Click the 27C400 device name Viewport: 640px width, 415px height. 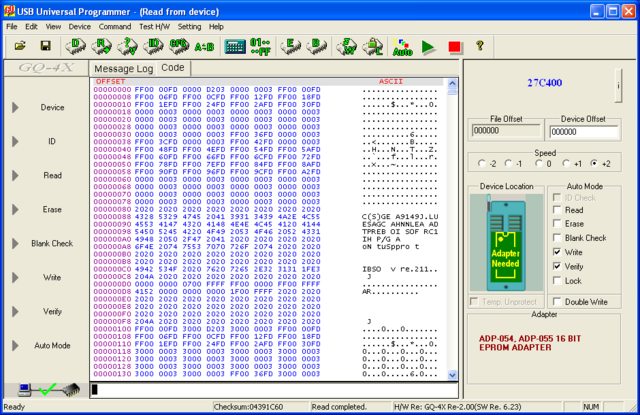(x=544, y=83)
